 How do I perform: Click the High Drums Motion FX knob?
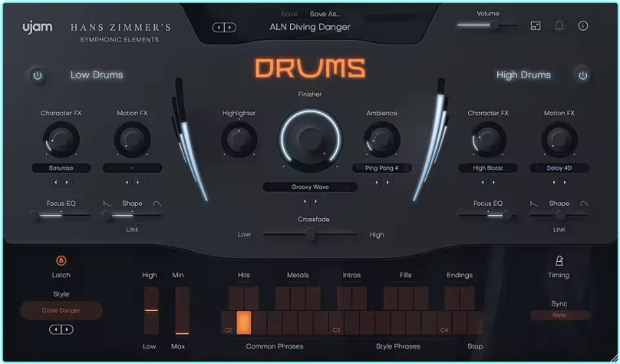[559, 139]
